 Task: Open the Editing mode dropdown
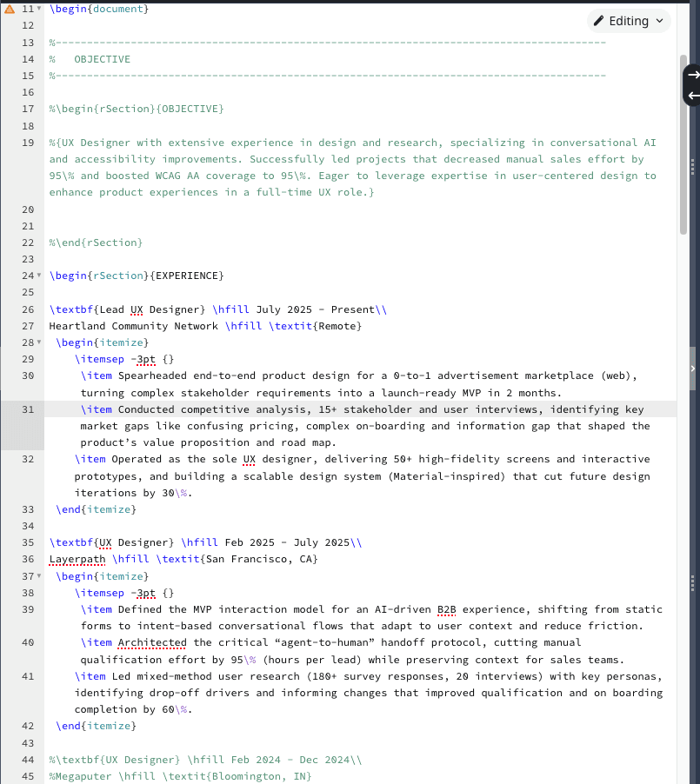point(658,20)
